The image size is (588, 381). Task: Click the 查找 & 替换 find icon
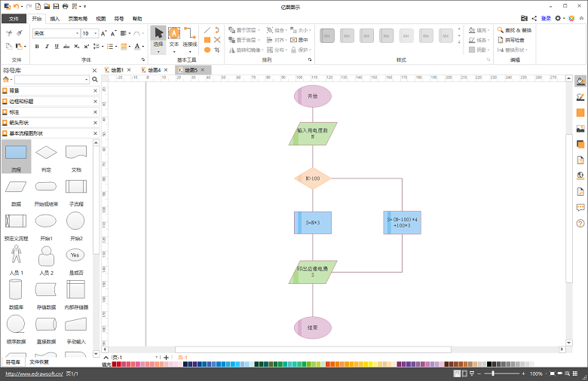click(501, 30)
